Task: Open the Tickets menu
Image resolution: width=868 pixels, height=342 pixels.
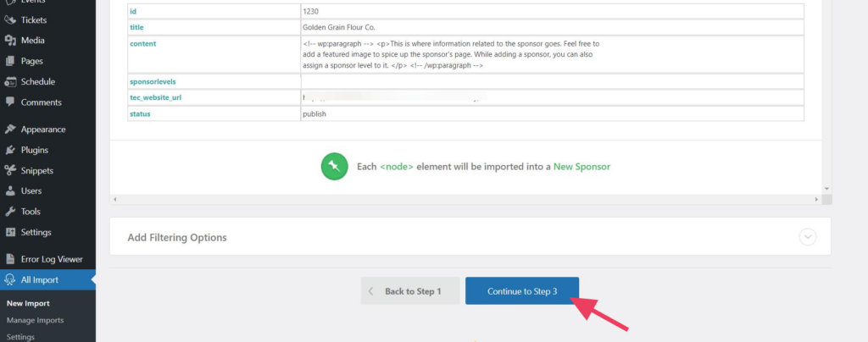Action: 34,19
